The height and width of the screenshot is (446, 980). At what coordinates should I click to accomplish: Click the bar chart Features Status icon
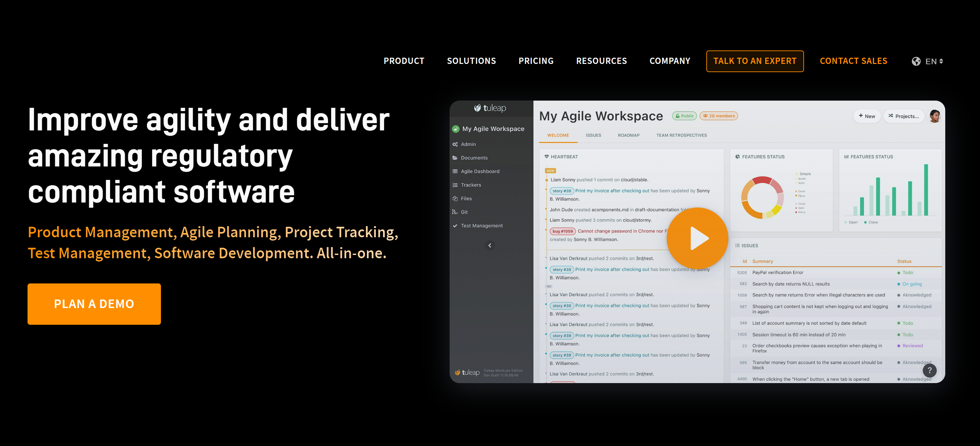coord(847,157)
